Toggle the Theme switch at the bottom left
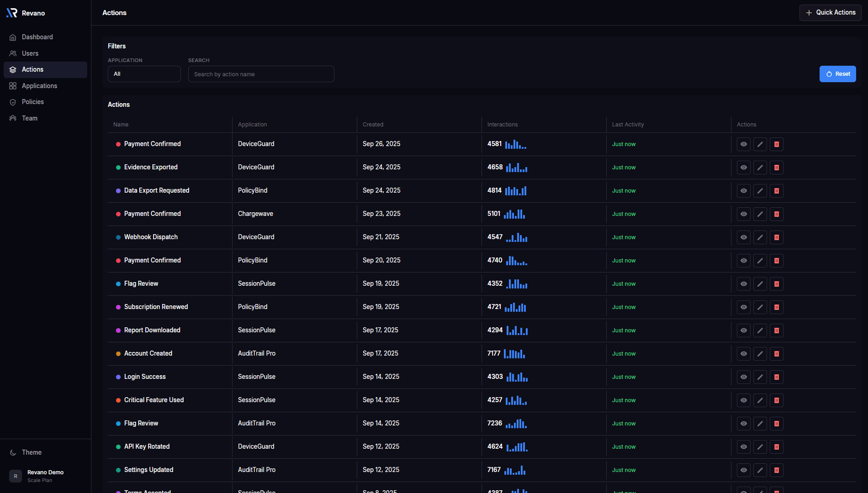 25,452
